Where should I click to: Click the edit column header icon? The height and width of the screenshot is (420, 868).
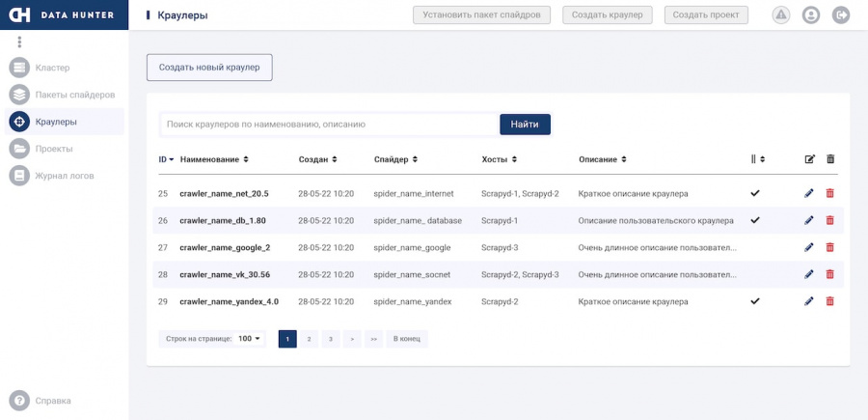pos(809,159)
